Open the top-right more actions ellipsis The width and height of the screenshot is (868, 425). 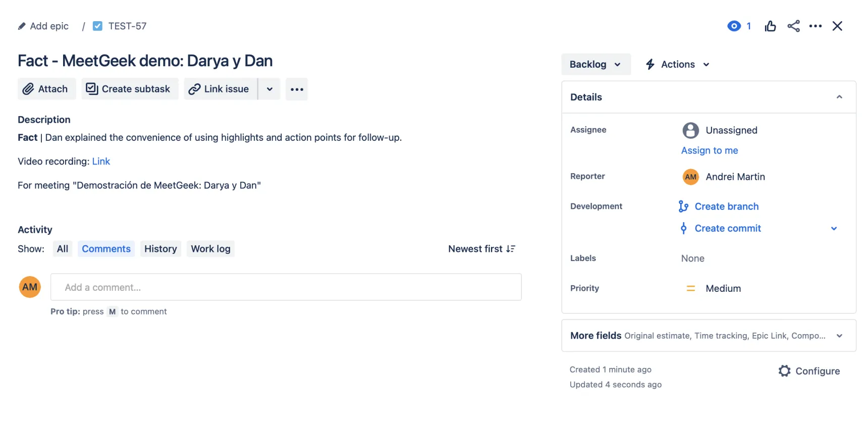816,26
